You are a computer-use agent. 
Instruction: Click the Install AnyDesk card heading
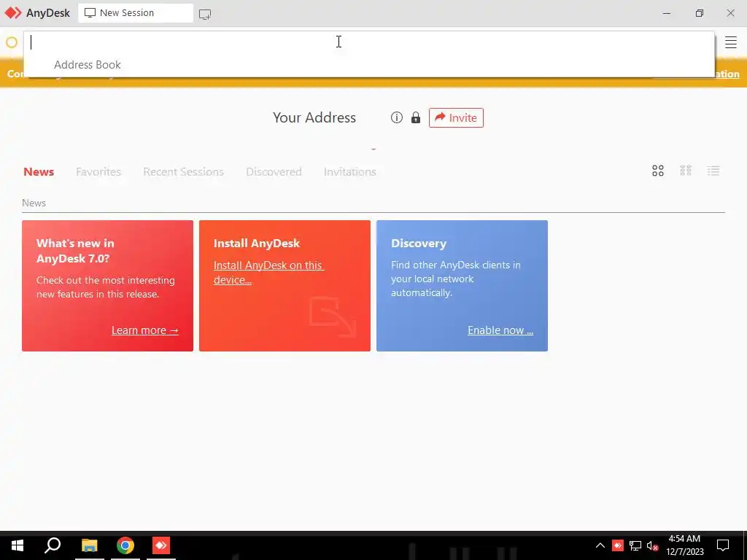point(256,244)
